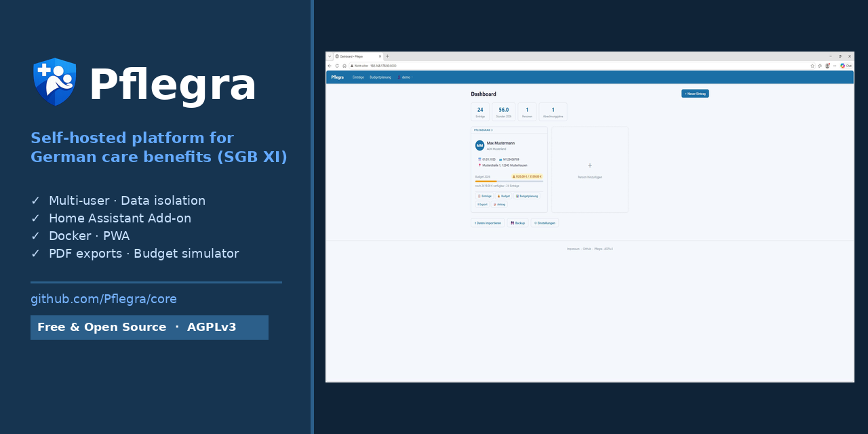The image size is (868, 434).
Task: Click the 'Daten importieren' button
Action: click(x=488, y=223)
